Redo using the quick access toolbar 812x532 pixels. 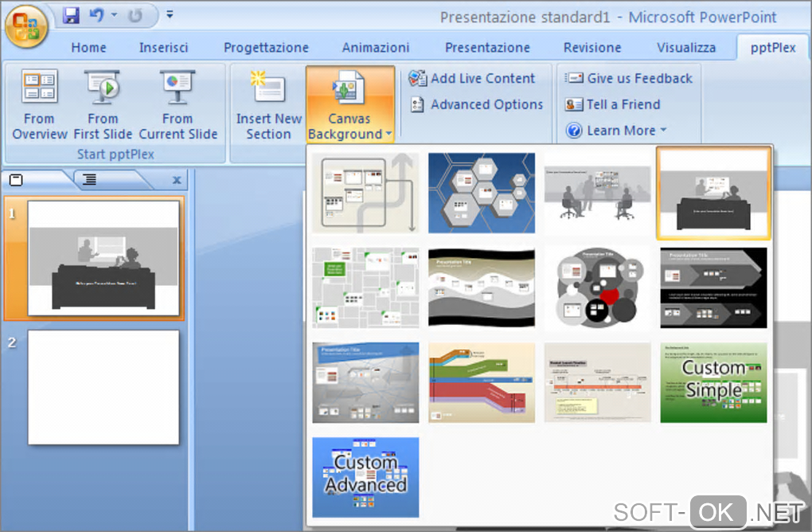click(x=135, y=16)
